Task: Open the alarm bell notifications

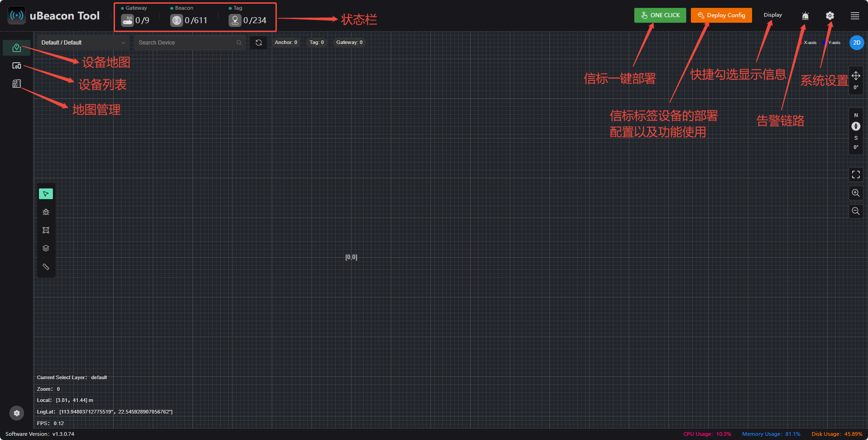Action: (805, 16)
